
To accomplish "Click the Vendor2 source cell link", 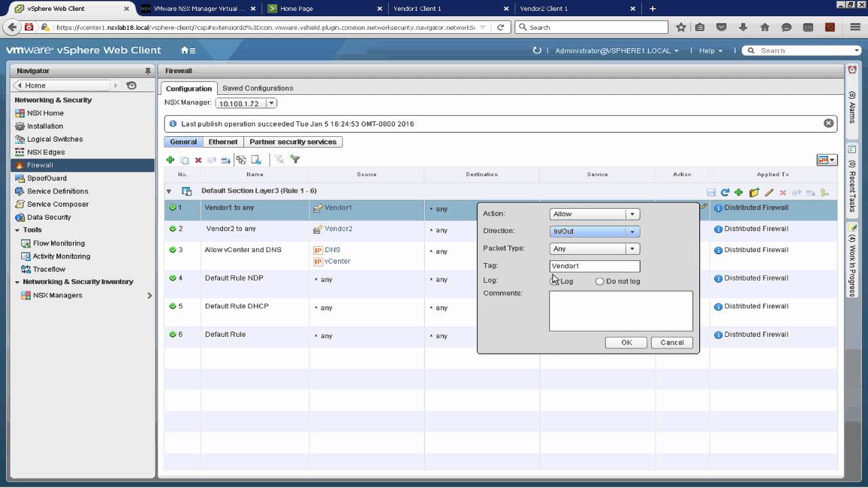I will coord(338,229).
